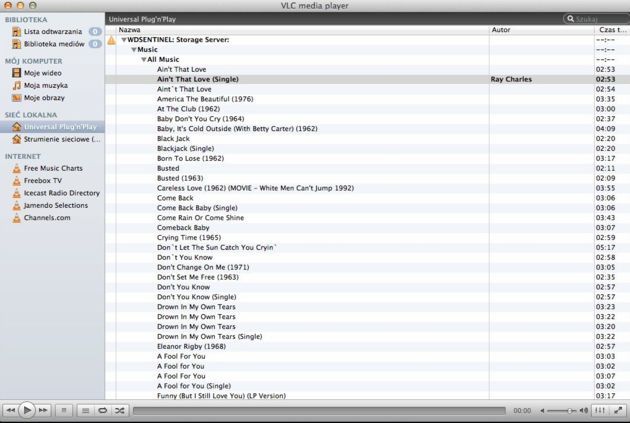Select Universal Plug'n'Play in sidebar
The height and width of the screenshot is (423, 630).
point(52,127)
